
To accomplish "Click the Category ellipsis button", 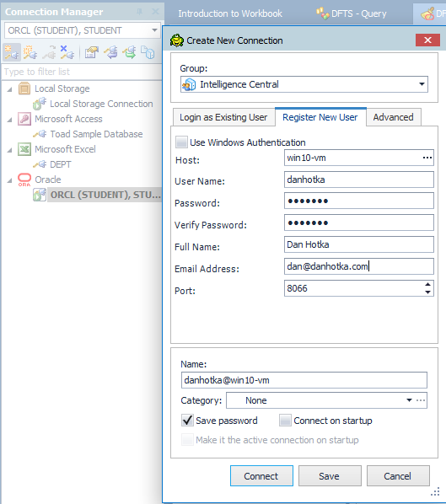I will 421,400.
